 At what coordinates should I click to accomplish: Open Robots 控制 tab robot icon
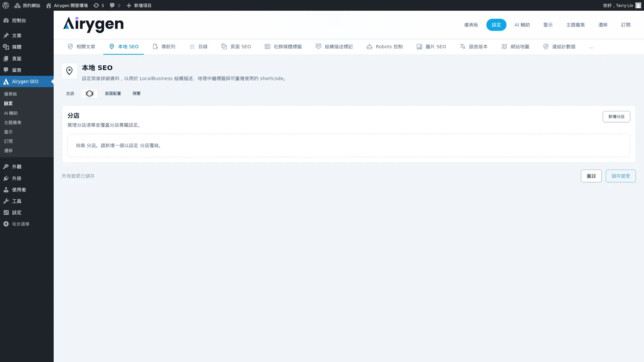[369, 47]
